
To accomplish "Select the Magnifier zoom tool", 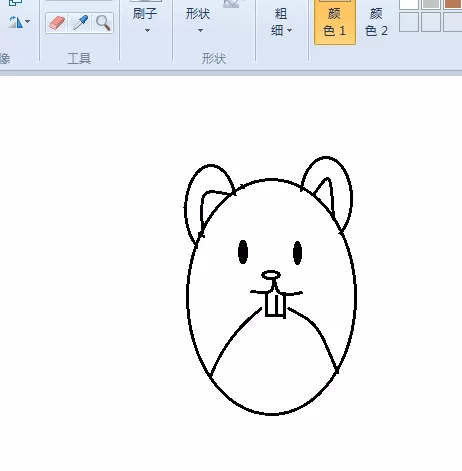I will coord(103,23).
